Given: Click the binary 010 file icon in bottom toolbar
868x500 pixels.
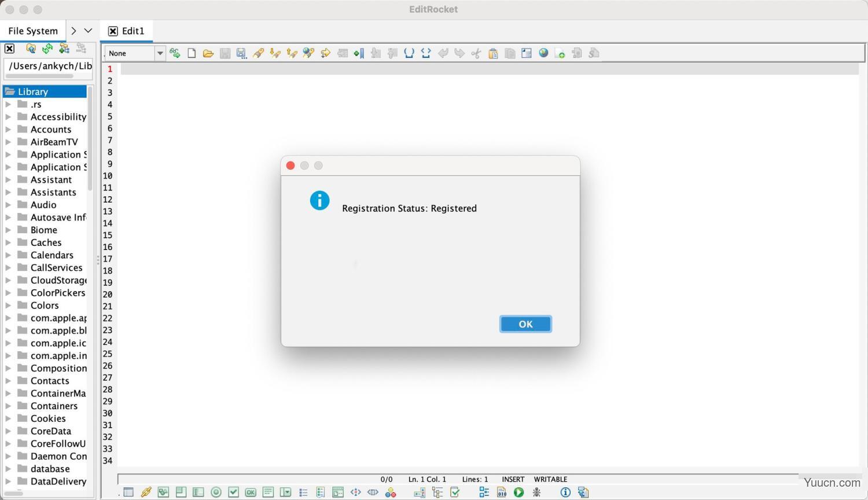Looking at the screenshot, I should pos(502,492).
